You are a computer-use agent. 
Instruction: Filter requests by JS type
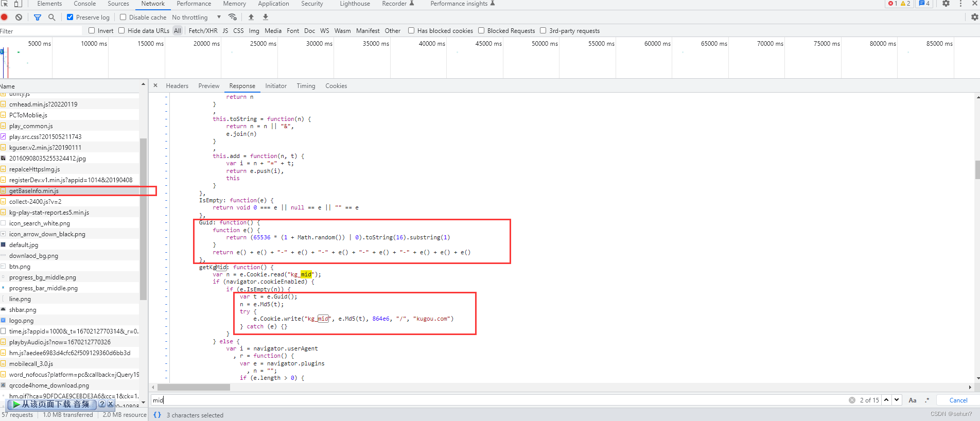[x=225, y=31]
